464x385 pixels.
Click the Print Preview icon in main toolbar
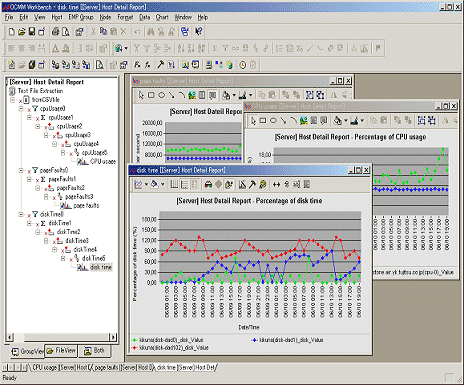(x=66, y=32)
